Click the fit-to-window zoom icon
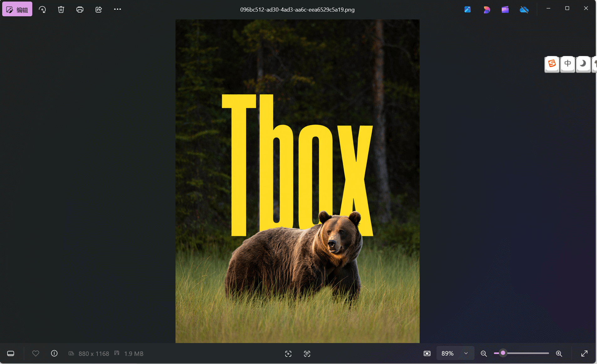The width and height of the screenshot is (597, 364). coord(427,353)
